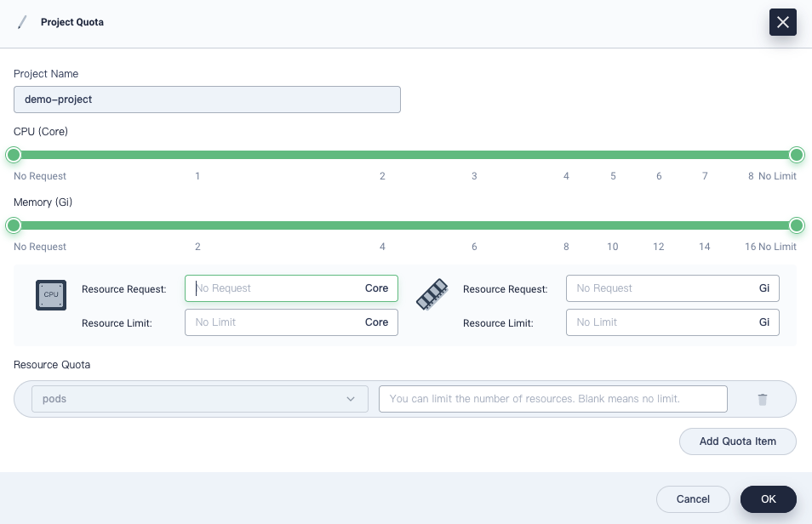Click the demo-project name field

tap(207, 100)
